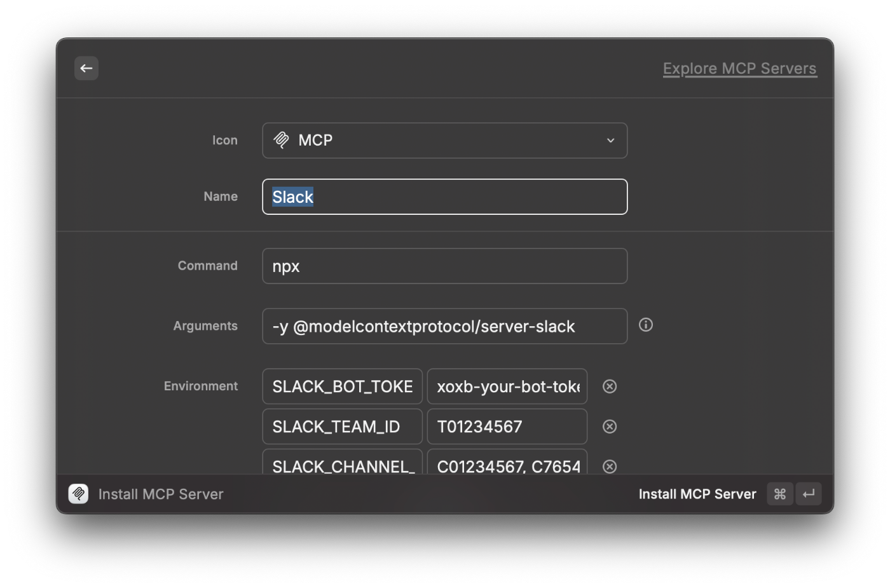890x588 pixels.
Task: Click the Command field with npx
Action: pyautogui.click(x=444, y=266)
